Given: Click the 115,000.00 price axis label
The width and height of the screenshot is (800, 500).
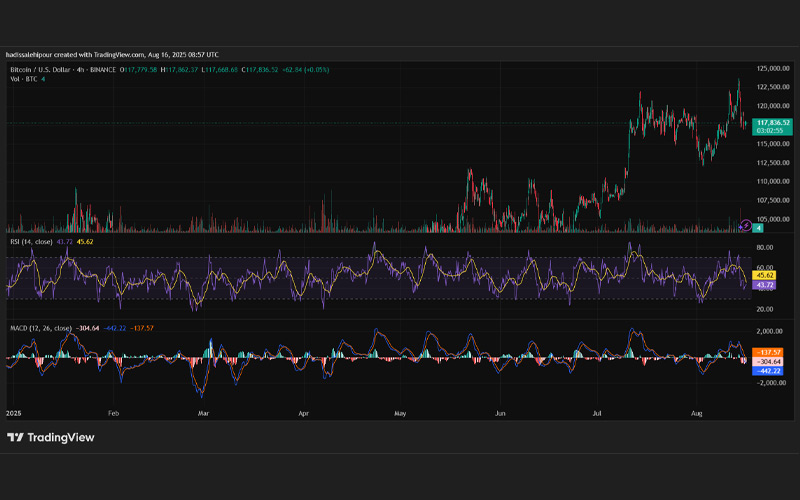Looking at the screenshot, I should 772,144.
